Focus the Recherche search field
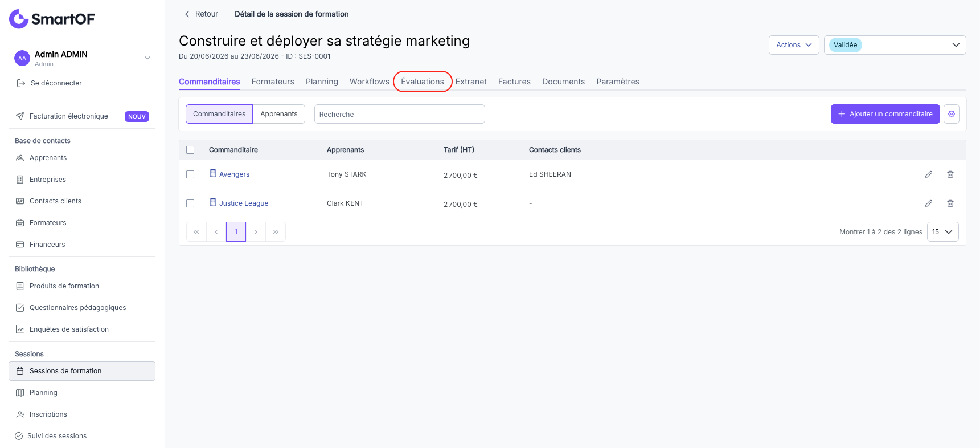980x448 pixels. 399,114
